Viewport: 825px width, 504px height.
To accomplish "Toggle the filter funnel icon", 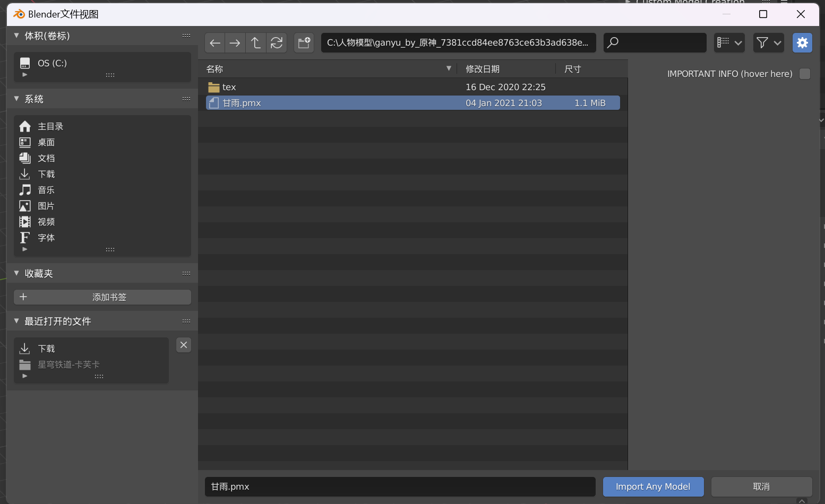I will [x=762, y=43].
